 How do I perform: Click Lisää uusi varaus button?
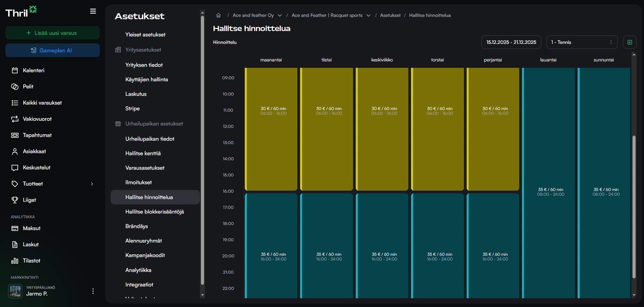point(52,33)
